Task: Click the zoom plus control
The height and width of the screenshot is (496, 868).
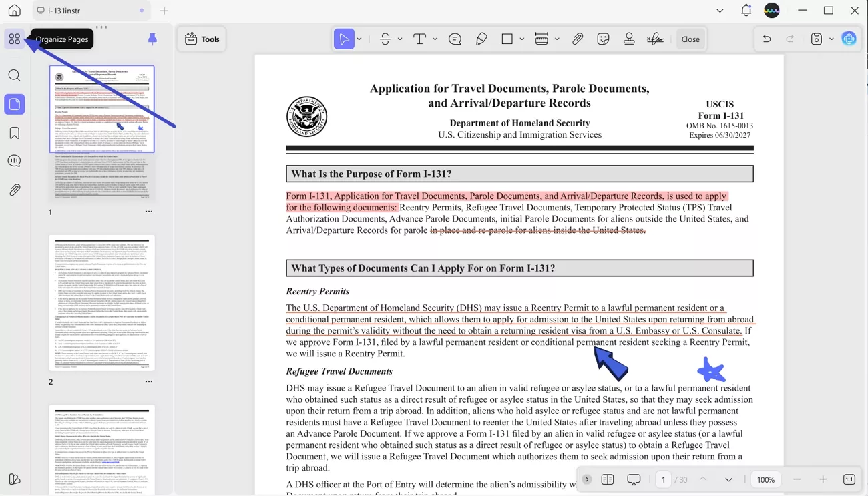Action: point(823,479)
